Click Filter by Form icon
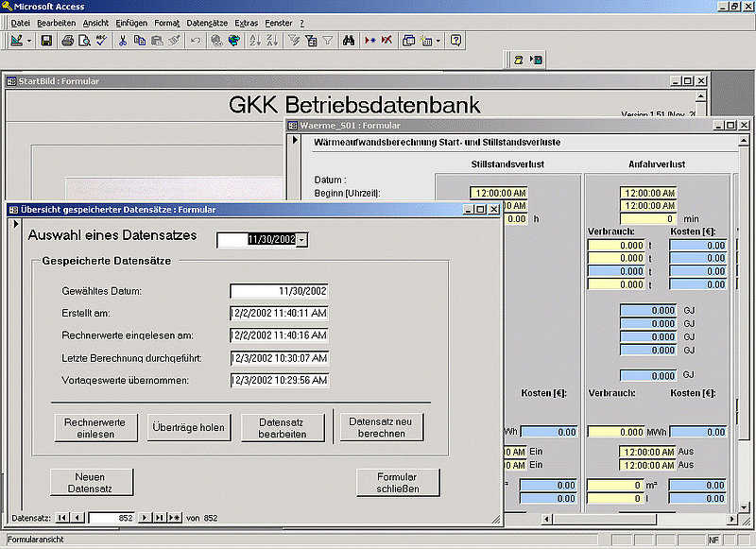 pos(311,41)
